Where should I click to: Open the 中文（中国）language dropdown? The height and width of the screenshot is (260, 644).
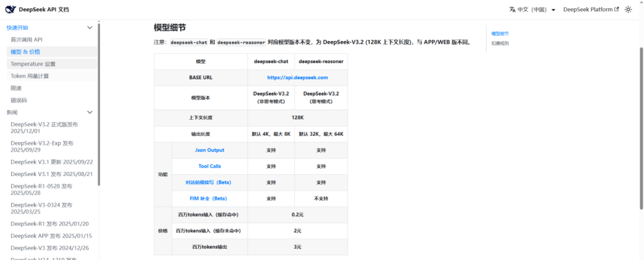click(x=532, y=10)
